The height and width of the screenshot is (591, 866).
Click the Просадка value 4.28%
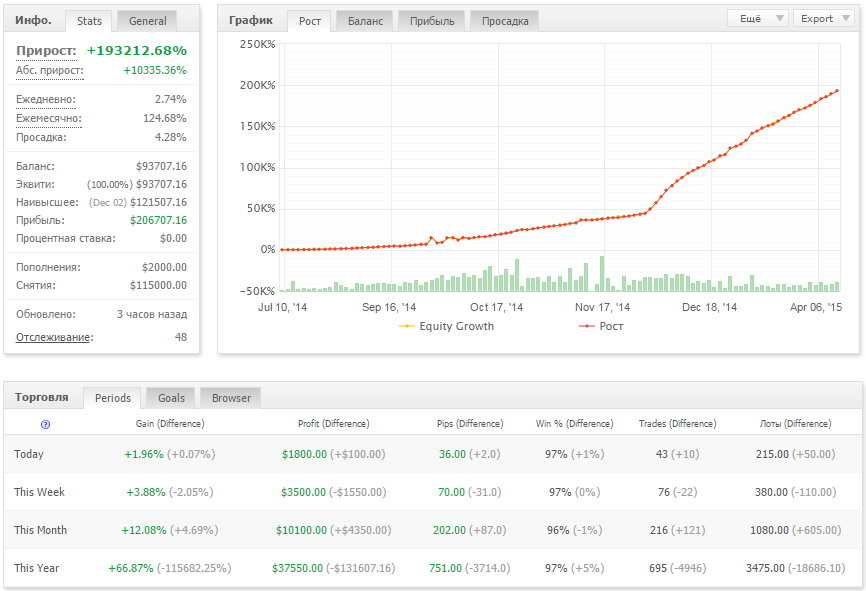click(x=170, y=137)
